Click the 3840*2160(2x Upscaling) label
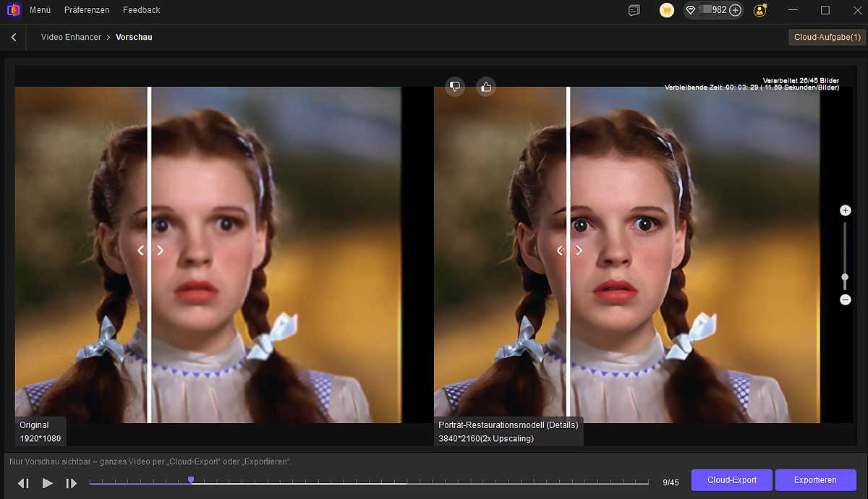This screenshot has height=499, width=868. click(x=486, y=438)
